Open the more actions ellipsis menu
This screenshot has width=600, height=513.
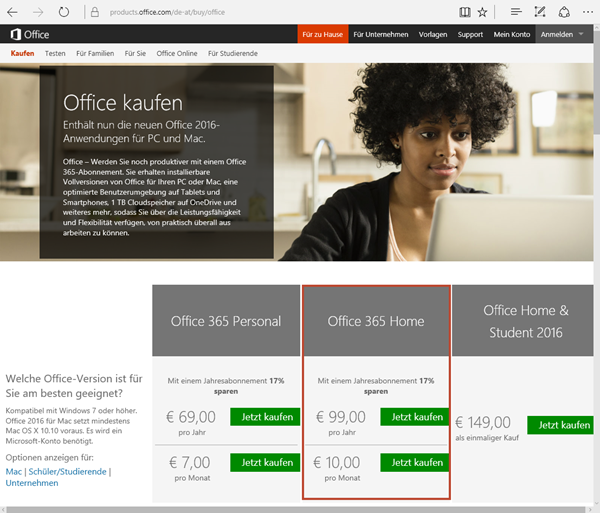tap(588, 12)
